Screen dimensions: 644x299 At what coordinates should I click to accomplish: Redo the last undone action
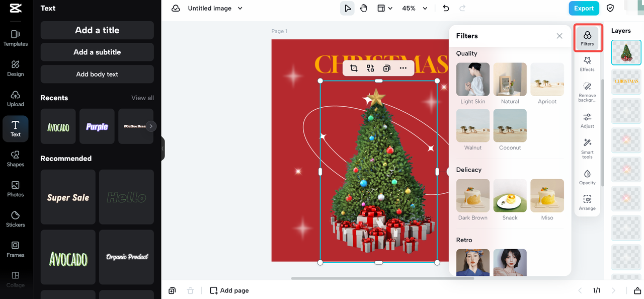click(462, 8)
